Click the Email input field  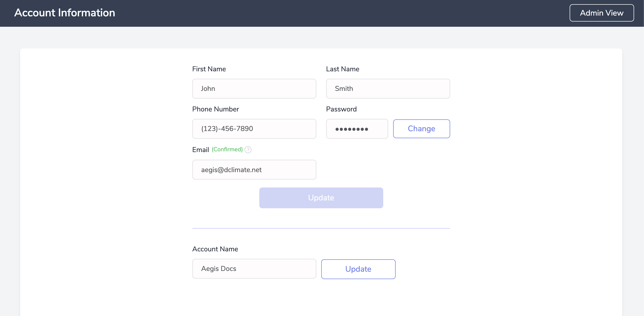[254, 169]
